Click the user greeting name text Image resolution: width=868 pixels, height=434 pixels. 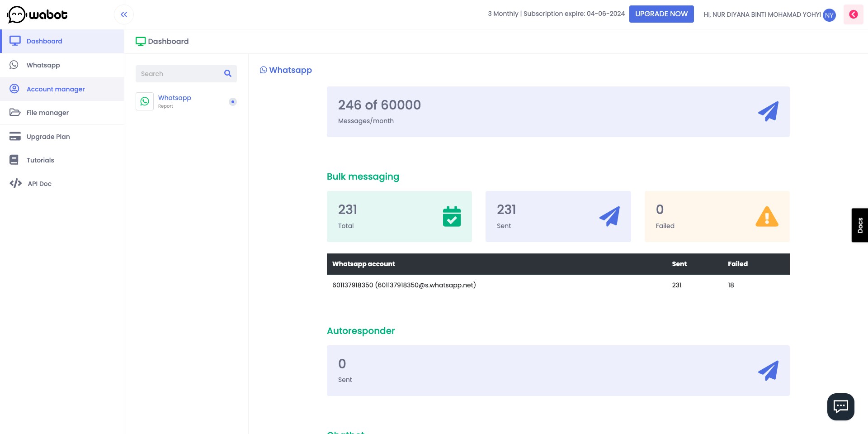(x=762, y=14)
